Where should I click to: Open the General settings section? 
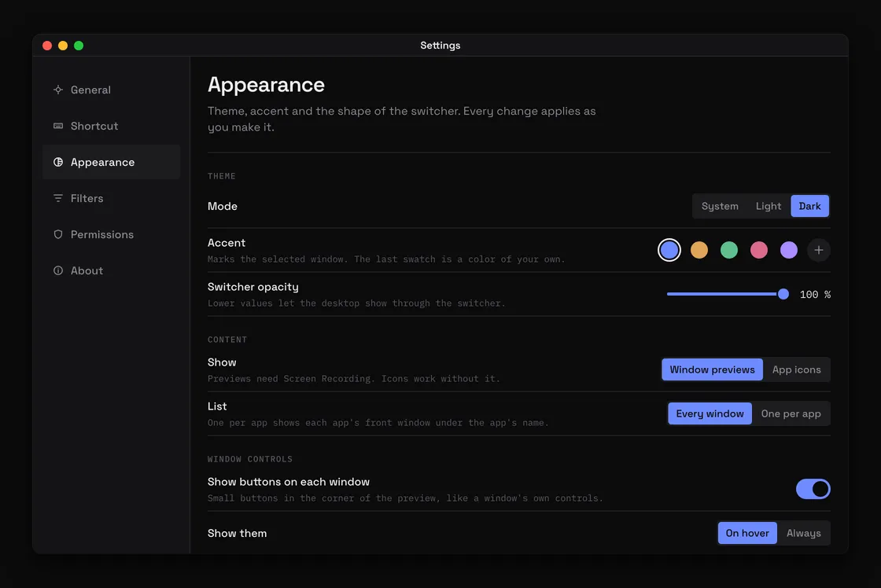[x=111, y=90]
